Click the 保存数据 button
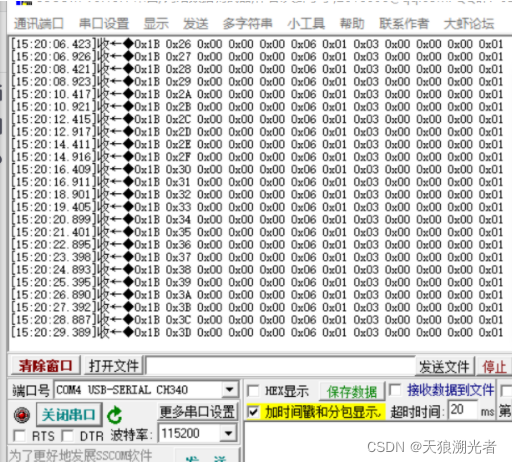Viewport: 512px width, 463px height. pos(352,391)
